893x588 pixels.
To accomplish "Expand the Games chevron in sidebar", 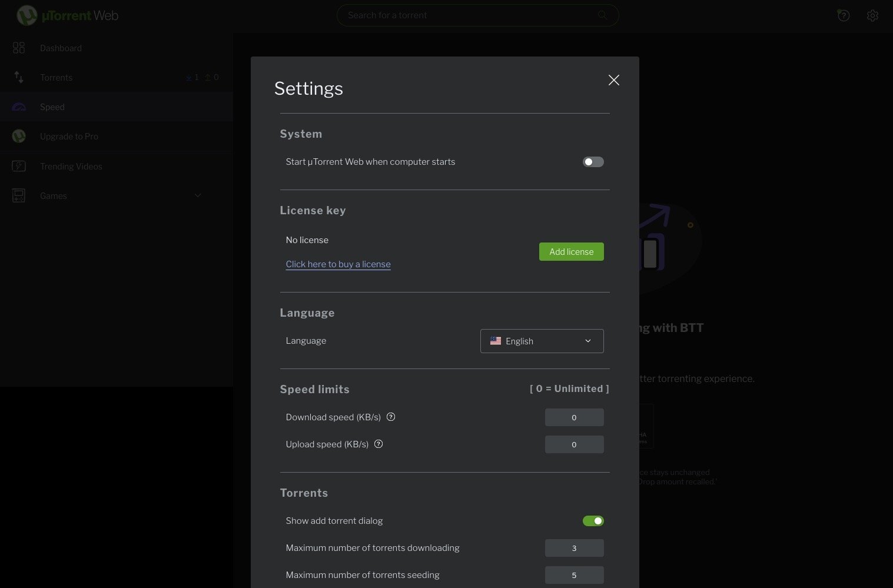I will pyautogui.click(x=198, y=195).
